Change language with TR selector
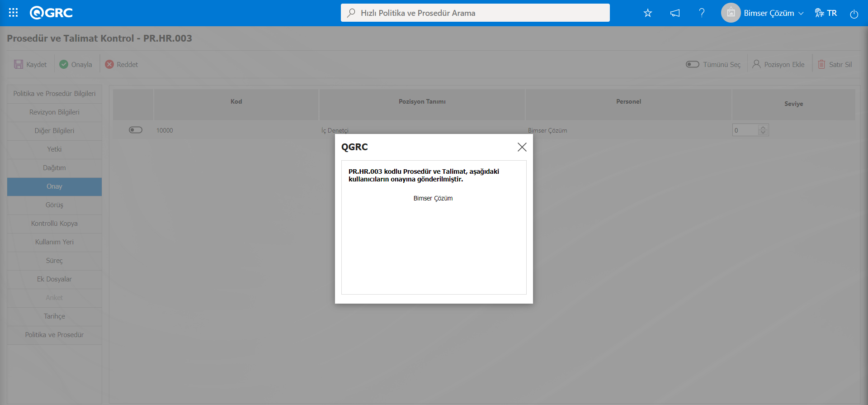Screen dimensions: 868x405 tap(826, 13)
